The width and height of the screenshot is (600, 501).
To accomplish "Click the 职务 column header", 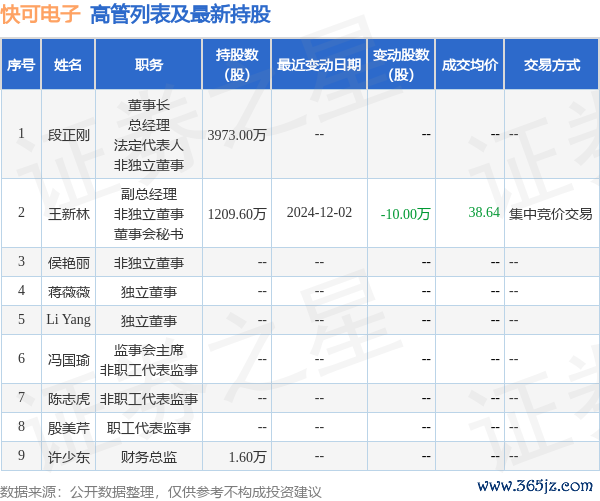I will point(148,65).
